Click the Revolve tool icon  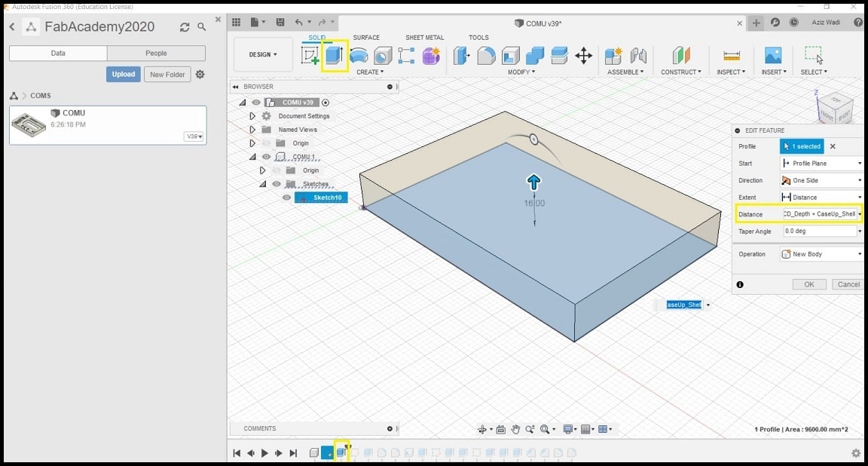click(x=359, y=56)
